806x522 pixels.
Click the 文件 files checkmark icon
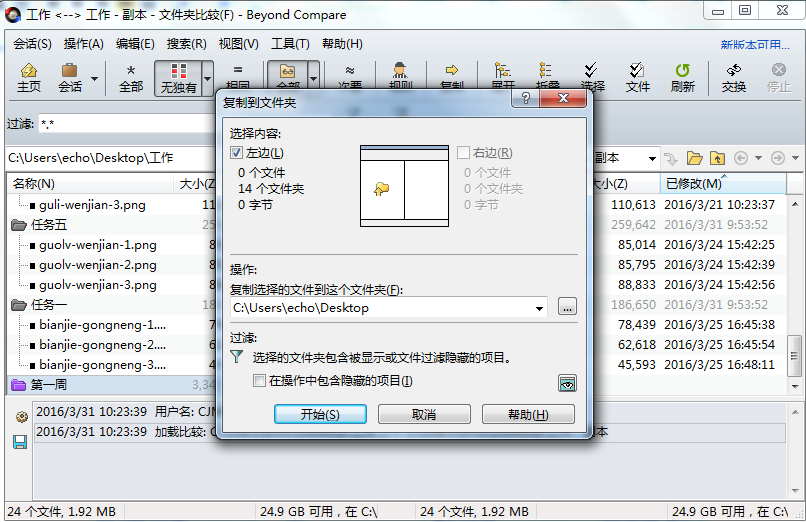click(x=637, y=78)
